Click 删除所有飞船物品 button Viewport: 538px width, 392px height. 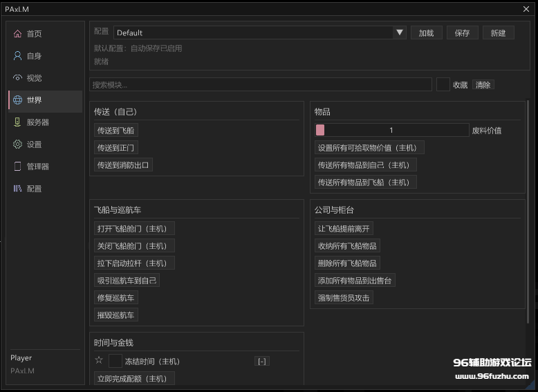347,263
